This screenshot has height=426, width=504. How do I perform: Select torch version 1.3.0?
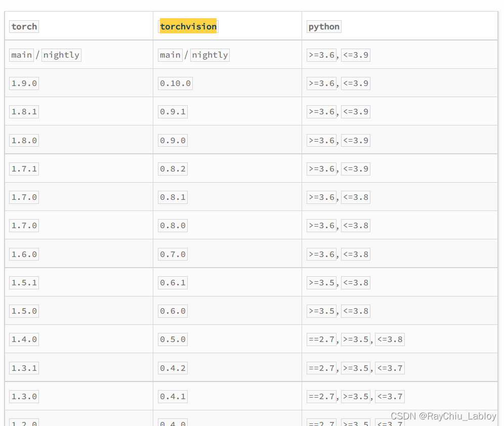[x=24, y=397]
